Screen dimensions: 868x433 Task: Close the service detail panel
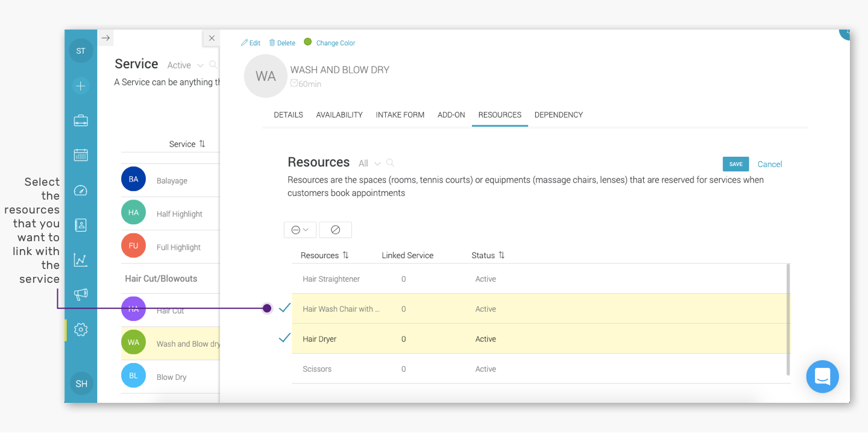212,38
